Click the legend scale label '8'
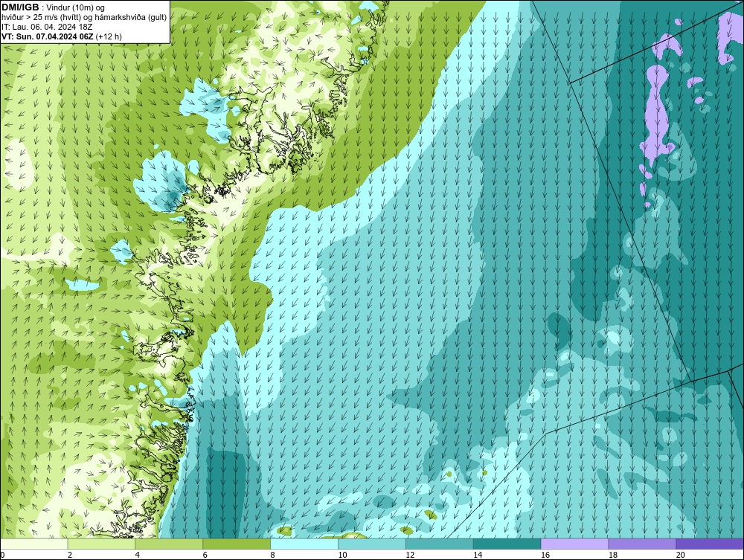 [x=273, y=555]
